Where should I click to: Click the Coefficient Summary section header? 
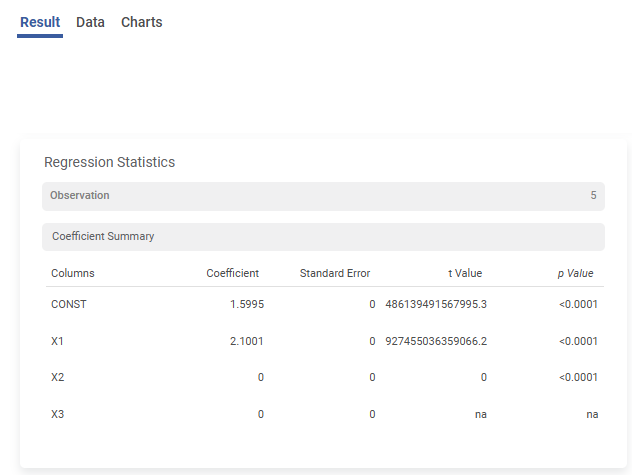(103, 237)
